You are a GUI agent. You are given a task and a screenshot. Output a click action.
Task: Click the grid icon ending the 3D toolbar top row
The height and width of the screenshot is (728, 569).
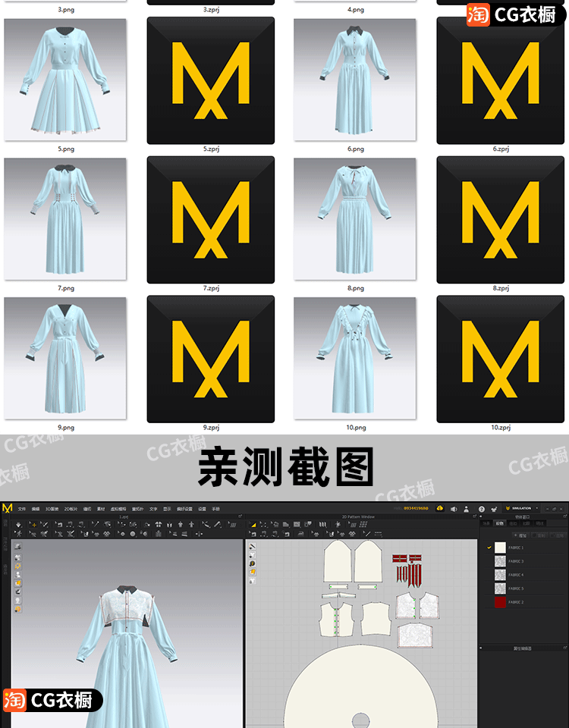point(232,525)
